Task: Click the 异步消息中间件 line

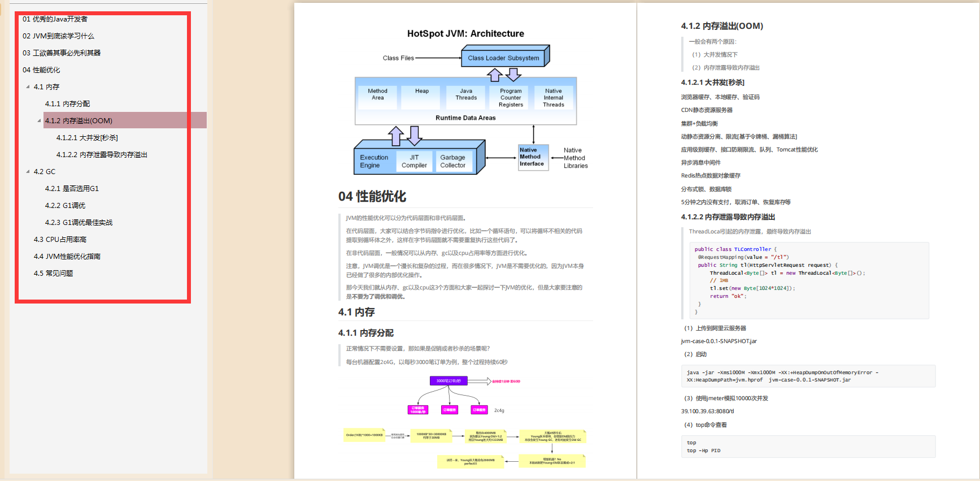Action: pos(701,163)
